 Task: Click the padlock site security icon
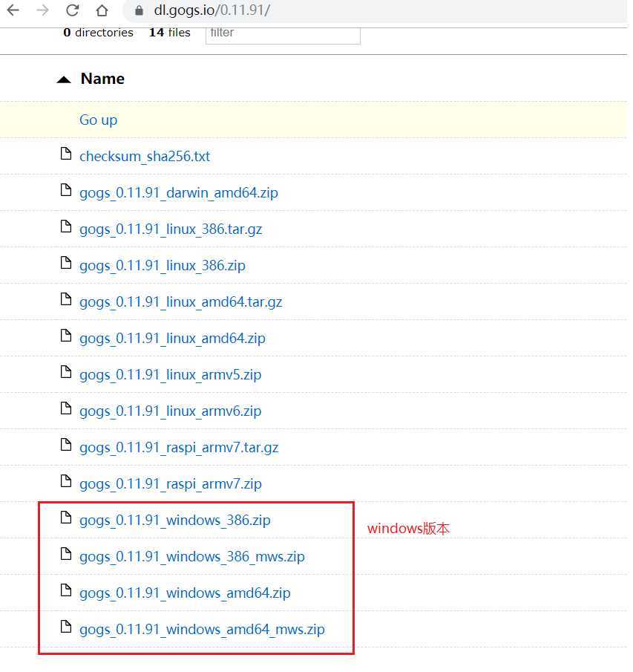139,10
